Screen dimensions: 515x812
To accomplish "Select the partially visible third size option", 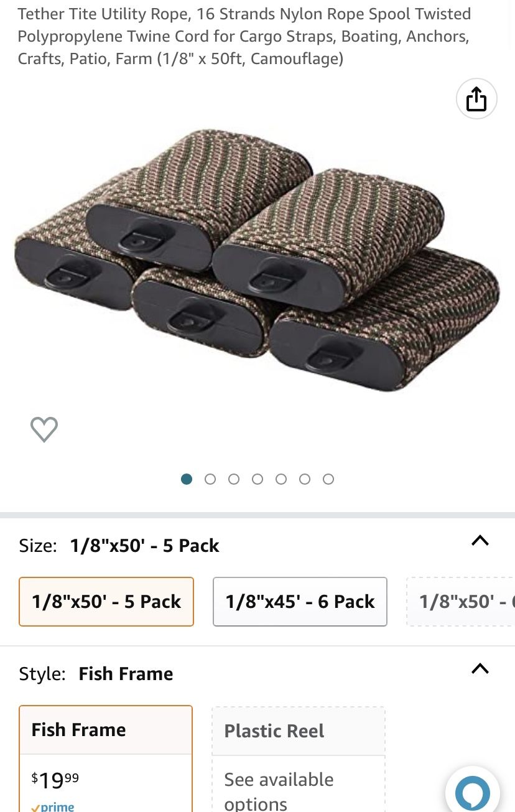I will click(461, 602).
